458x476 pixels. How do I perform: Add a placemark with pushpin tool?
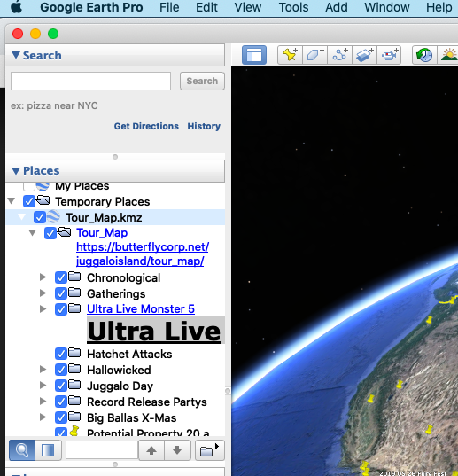pyautogui.click(x=290, y=55)
